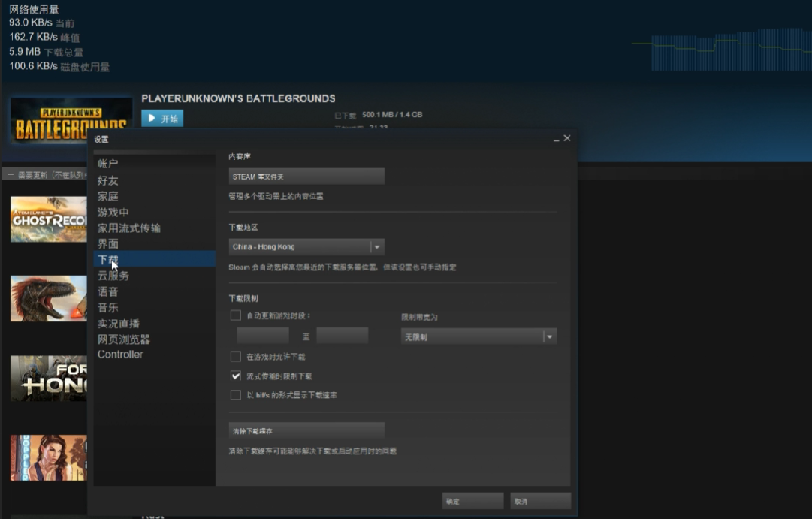Confirm settings with the 确定 button
The height and width of the screenshot is (519, 812).
472,501
